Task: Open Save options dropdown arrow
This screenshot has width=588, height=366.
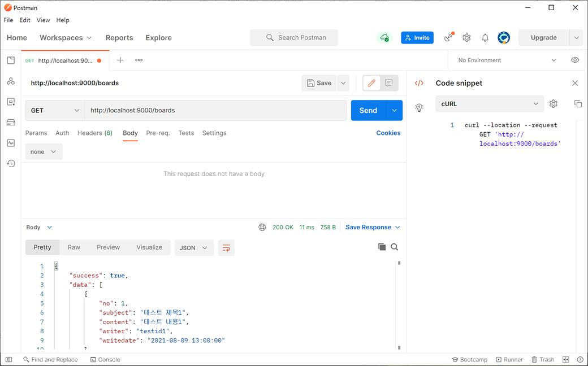Action: 343,83
